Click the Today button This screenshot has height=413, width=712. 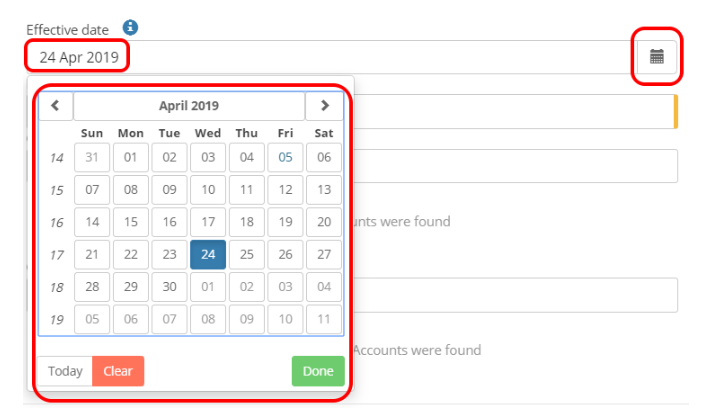(65, 371)
